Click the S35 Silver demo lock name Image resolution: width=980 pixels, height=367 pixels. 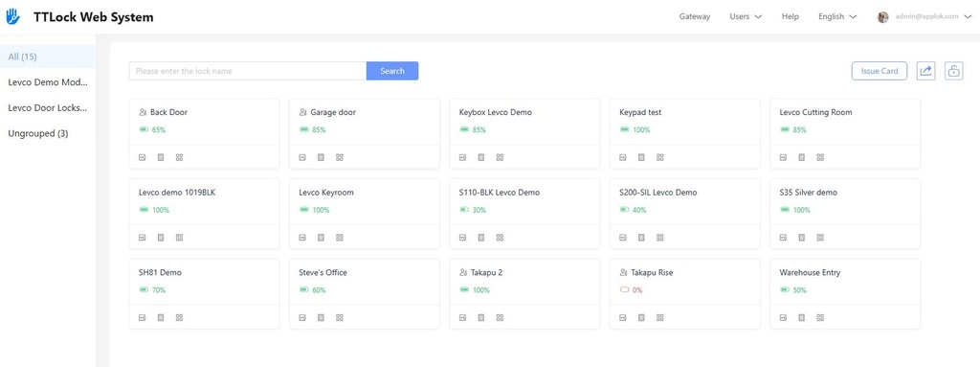point(808,193)
